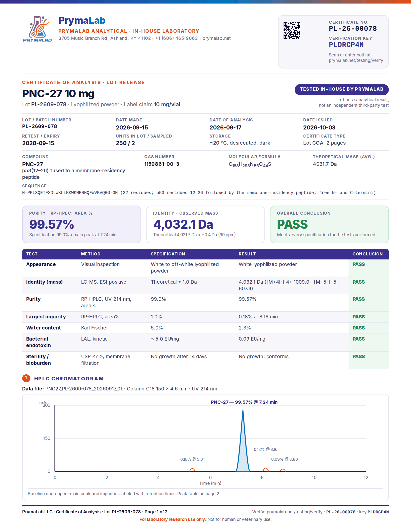
Task: Click the 0.16% impurity peak at 5.31
Action: click(192, 470)
